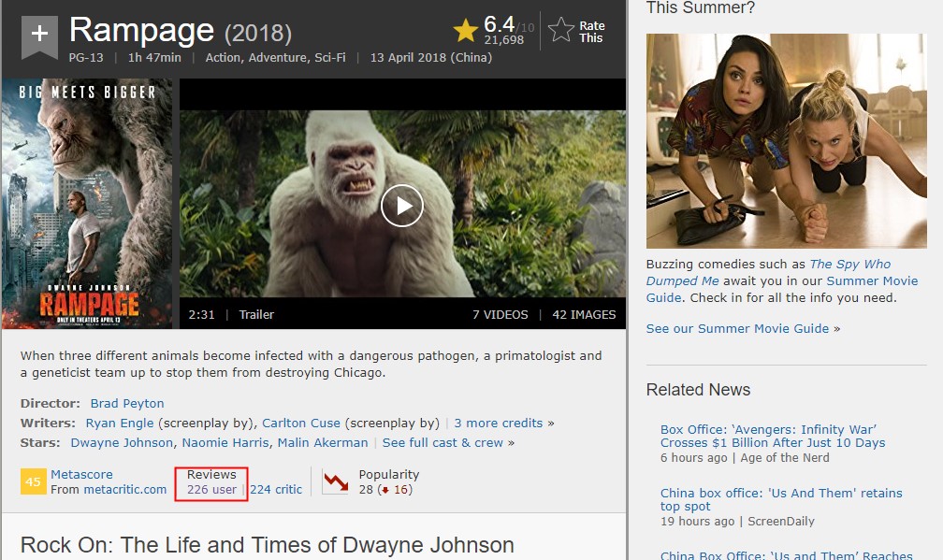Click the Age of the Nerd source

(785, 458)
